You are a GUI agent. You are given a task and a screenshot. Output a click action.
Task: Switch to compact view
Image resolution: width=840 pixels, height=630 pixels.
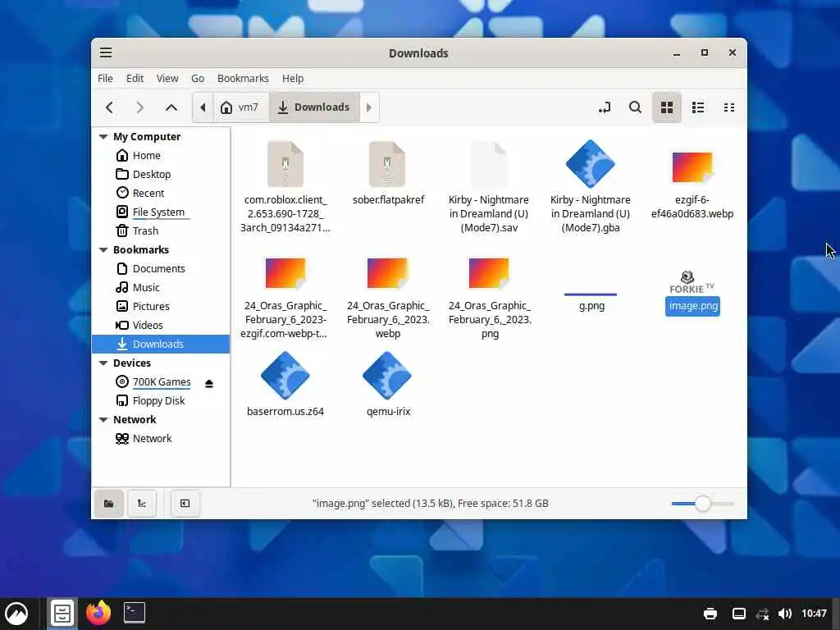pyautogui.click(x=729, y=107)
